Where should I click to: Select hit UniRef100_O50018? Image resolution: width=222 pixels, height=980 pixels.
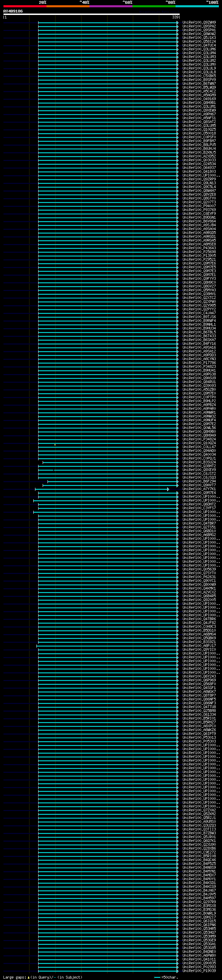click(x=199, y=133)
